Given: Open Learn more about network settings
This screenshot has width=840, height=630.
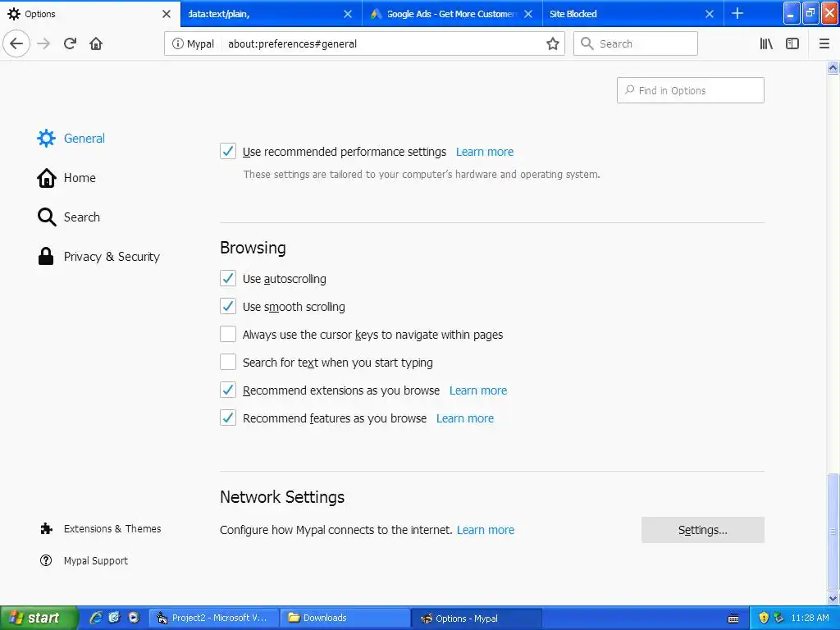Looking at the screenshot, I should (486, 530).
